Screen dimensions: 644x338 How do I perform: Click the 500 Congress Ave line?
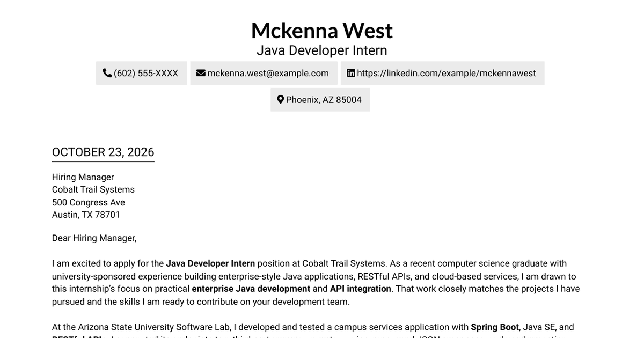89,202
